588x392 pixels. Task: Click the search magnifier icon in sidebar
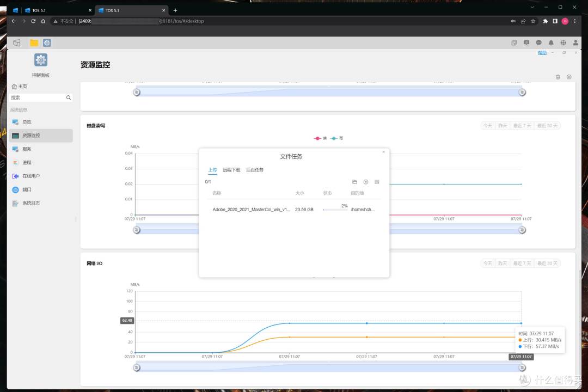point(69,97)
